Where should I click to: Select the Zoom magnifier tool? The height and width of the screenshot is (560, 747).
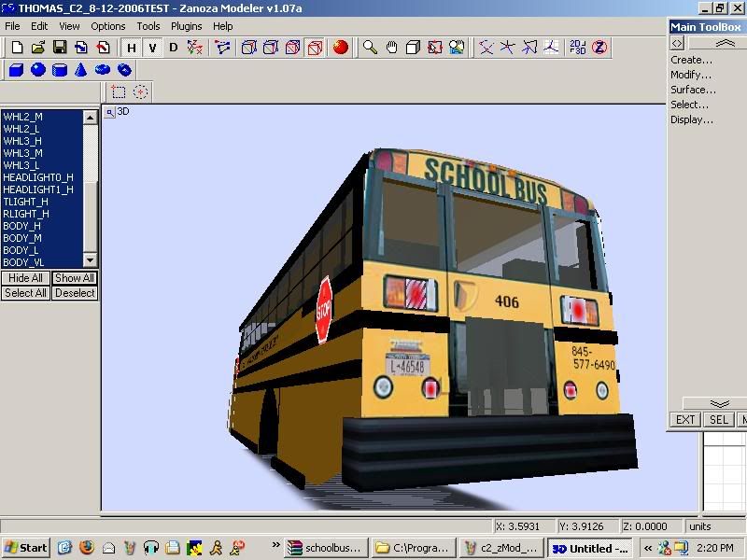point(370,47)
